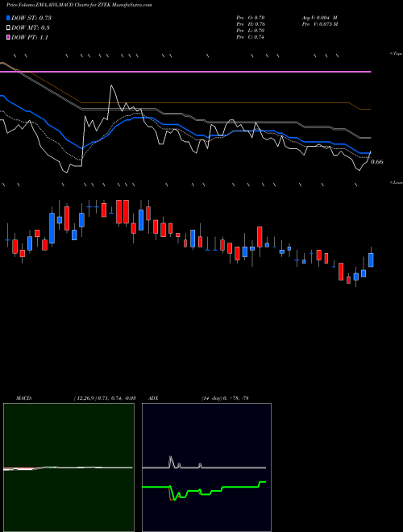This screenshot has height=532, width=403.
Task: Click the blue DOW ST legend swatch
Action: click(8, 18)
